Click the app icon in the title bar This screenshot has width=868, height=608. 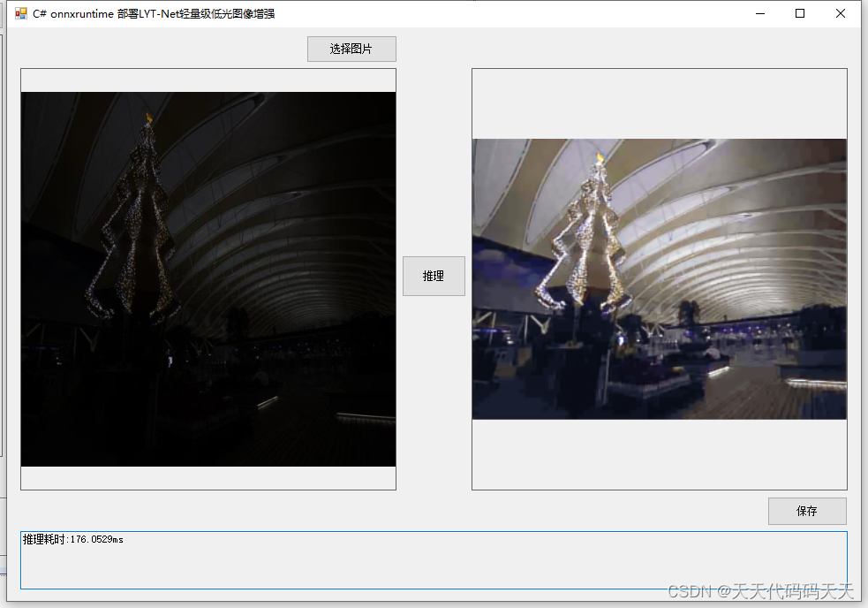[20, 13]
